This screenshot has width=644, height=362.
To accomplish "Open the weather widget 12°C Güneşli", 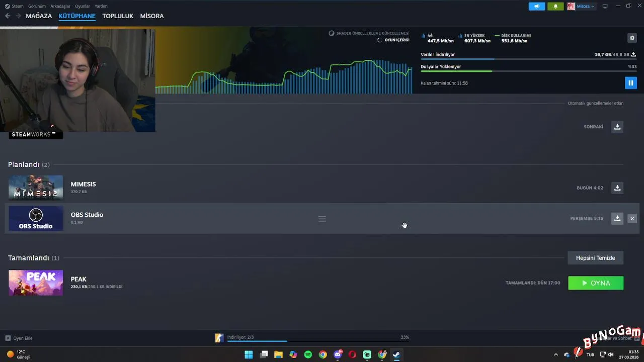I will 19,354.
